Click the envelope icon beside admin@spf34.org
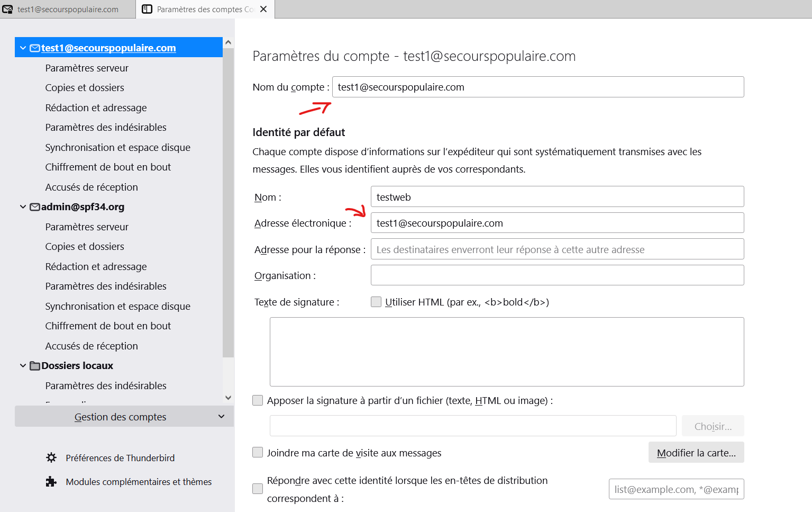812x512 pixels. [x=35, y=207]
